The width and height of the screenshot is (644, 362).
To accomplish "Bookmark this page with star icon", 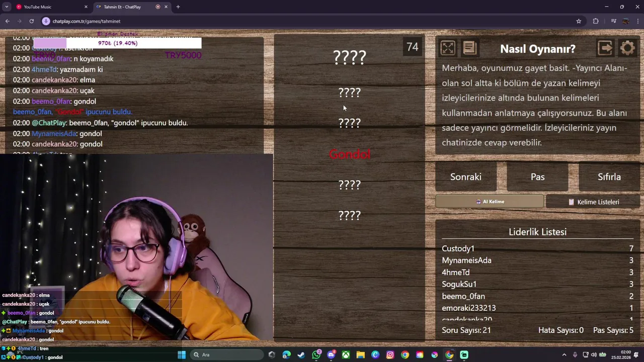I will 579,21.
